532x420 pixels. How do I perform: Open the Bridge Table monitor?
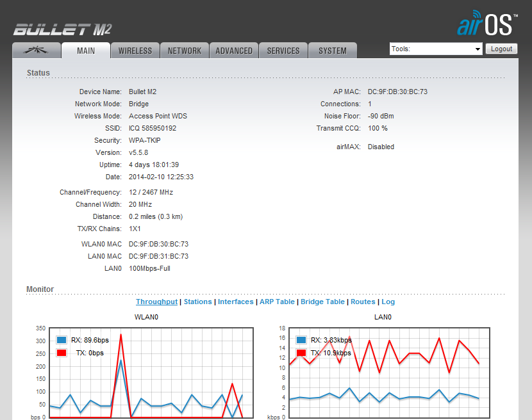pyautogui.click(x=322, y=302)
